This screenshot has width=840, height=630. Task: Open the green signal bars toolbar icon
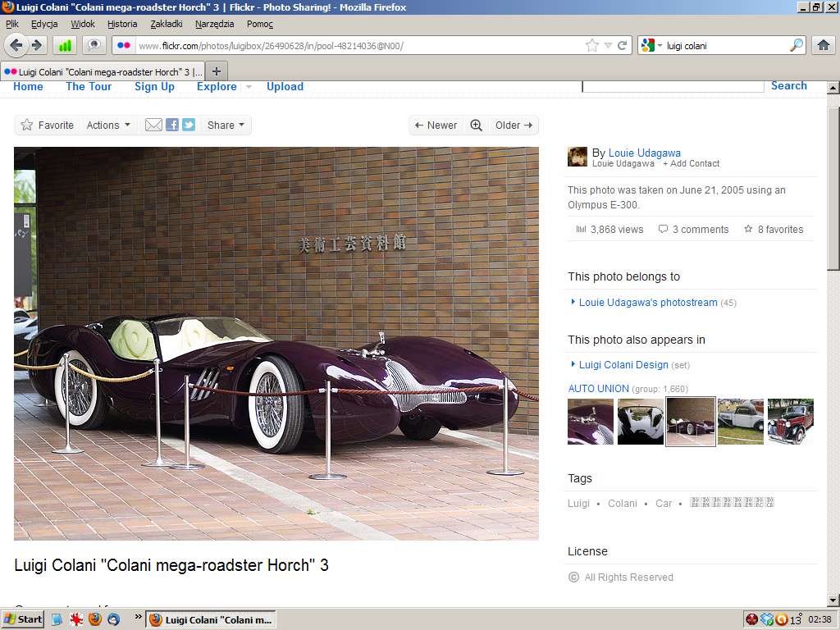point(66,46)
